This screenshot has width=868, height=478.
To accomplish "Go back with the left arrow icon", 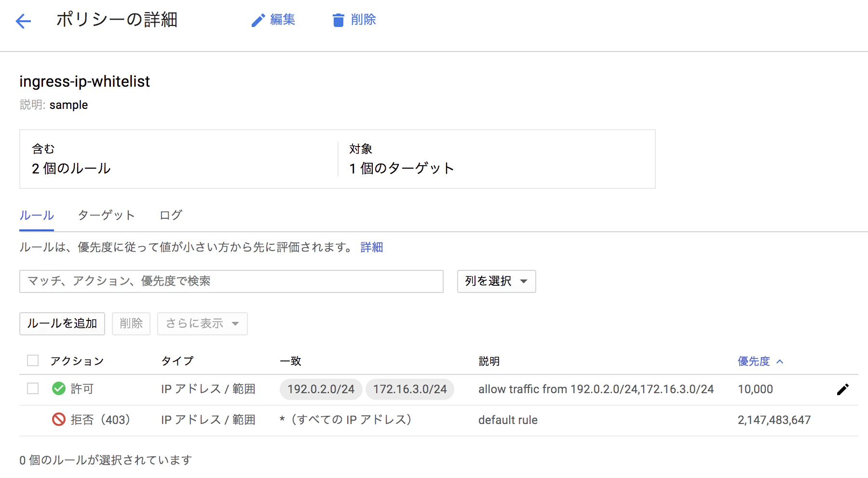I will 23,21.
